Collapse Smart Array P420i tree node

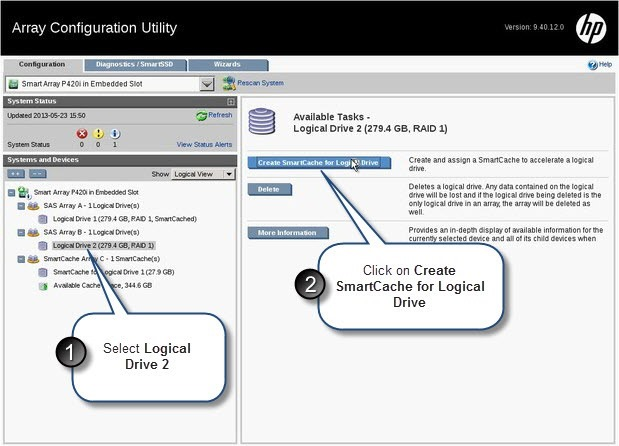coord(11,193)
